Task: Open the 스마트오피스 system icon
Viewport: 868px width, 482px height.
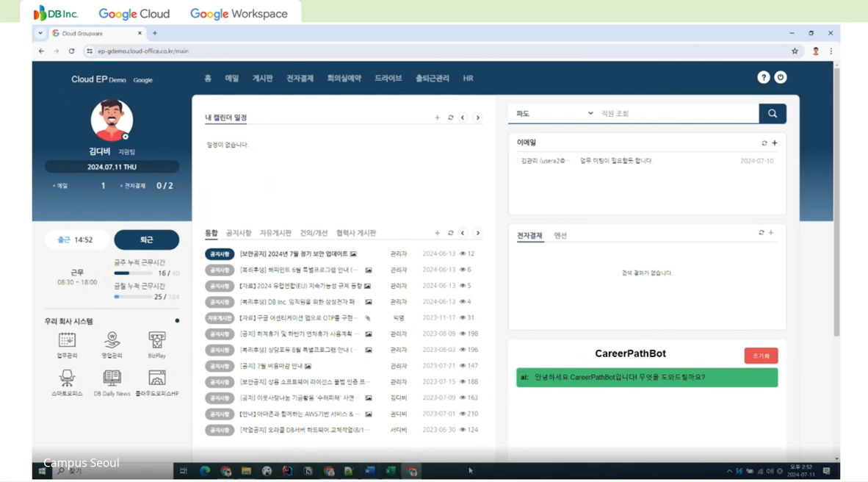Action: coord(67,383)
